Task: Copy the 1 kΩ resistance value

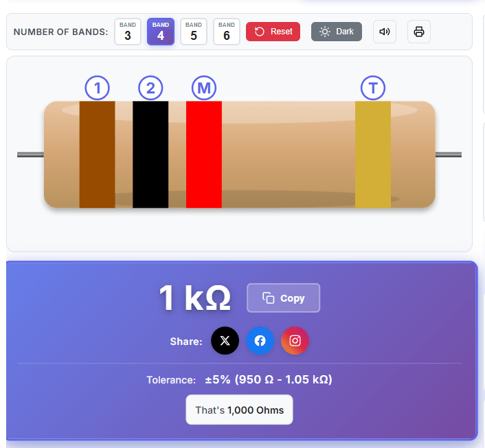Action: [284, 298]
